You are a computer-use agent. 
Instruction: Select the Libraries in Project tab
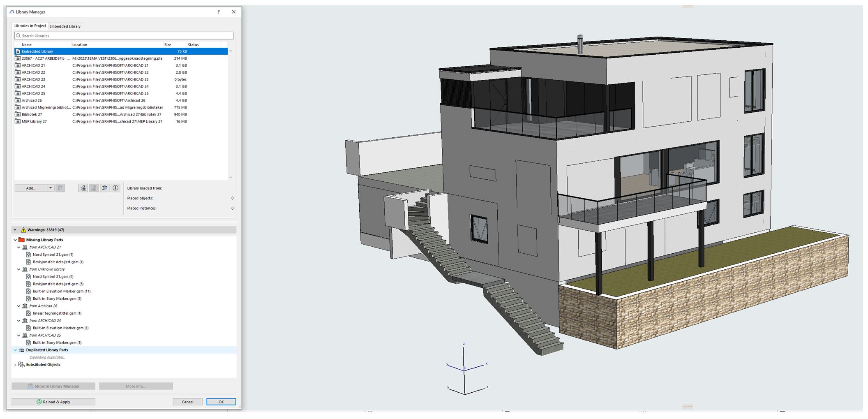click(x=30, y=26)
